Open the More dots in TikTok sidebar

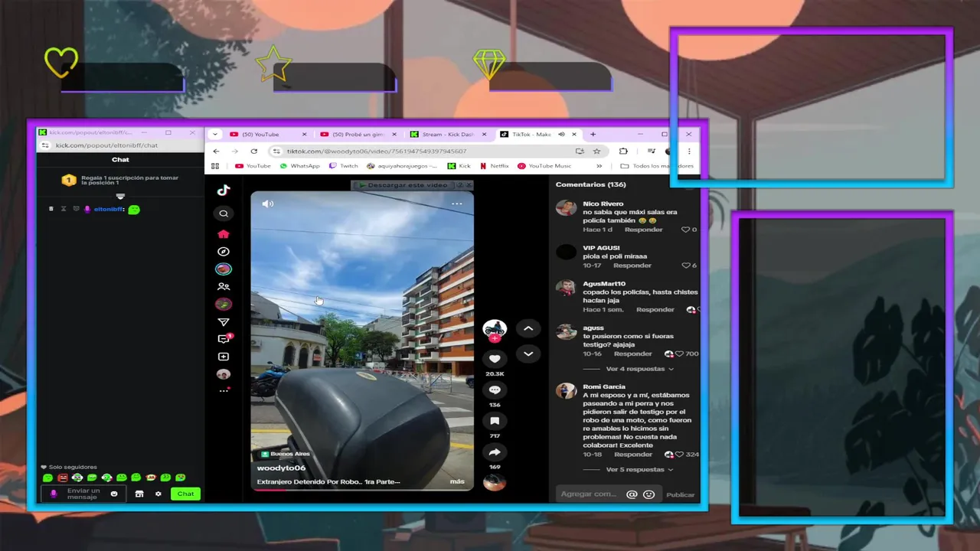(224, 390)
